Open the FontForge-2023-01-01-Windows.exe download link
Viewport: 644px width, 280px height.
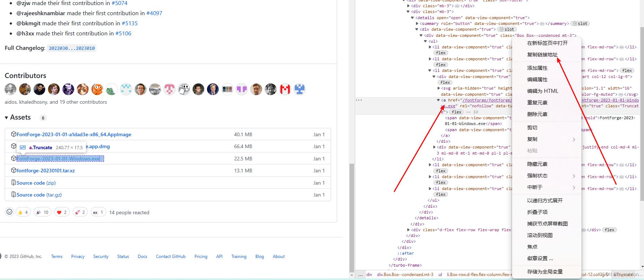[x=58, y=159]
